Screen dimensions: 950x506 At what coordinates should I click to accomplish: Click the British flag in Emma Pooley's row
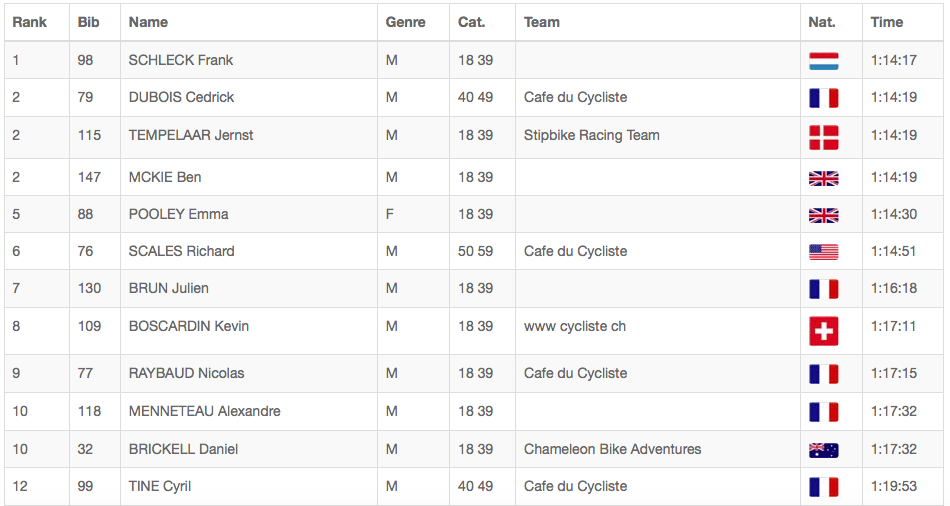pyautogui.click(x=823, y=215)
